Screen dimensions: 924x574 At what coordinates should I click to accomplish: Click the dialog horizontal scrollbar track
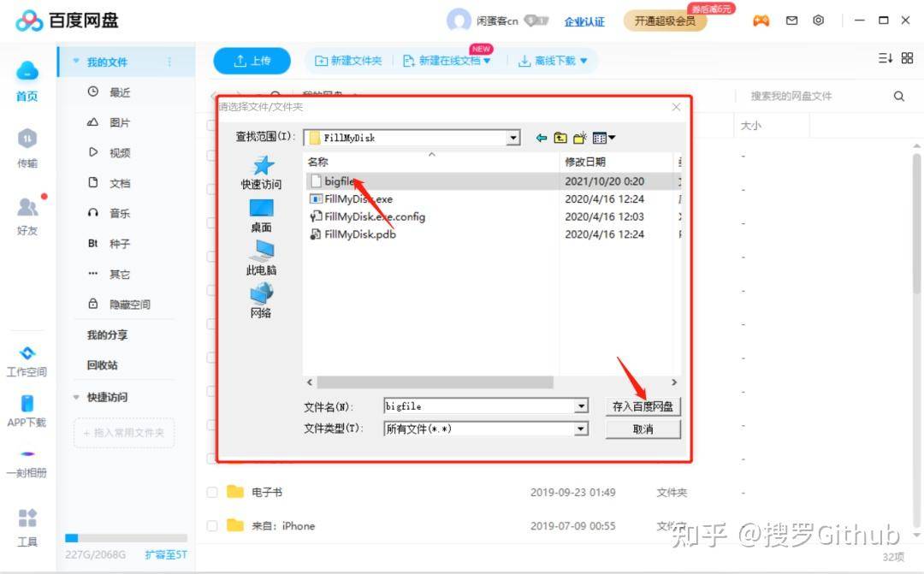point(491,382)
